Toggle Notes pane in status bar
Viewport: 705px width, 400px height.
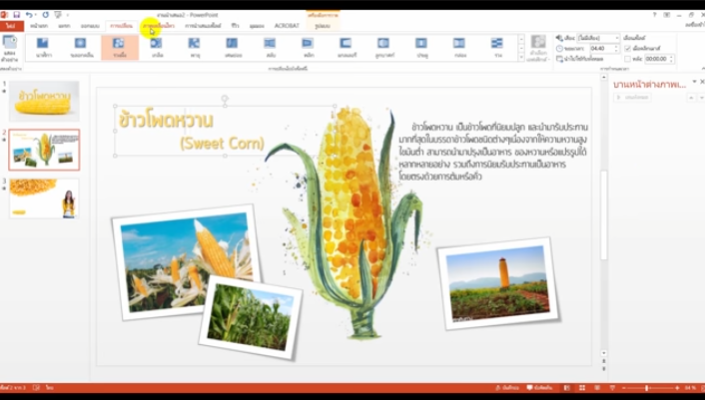(507, 388)
